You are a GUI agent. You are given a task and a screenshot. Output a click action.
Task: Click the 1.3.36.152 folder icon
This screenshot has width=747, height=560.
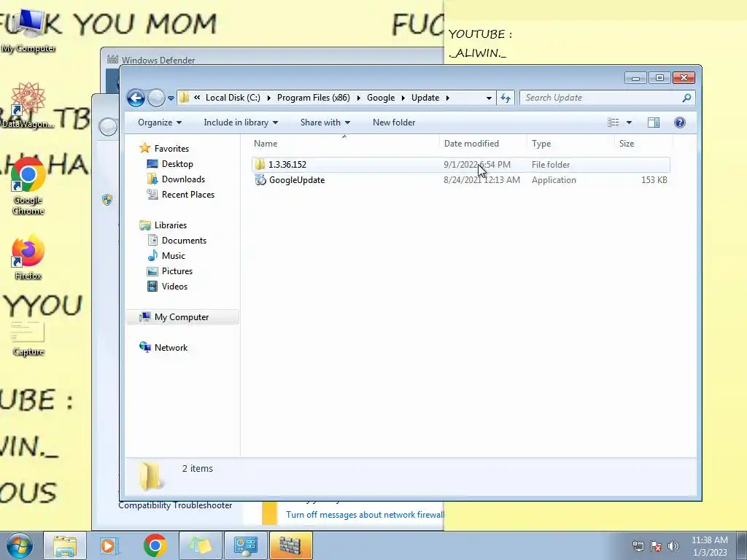coord(260,165)
